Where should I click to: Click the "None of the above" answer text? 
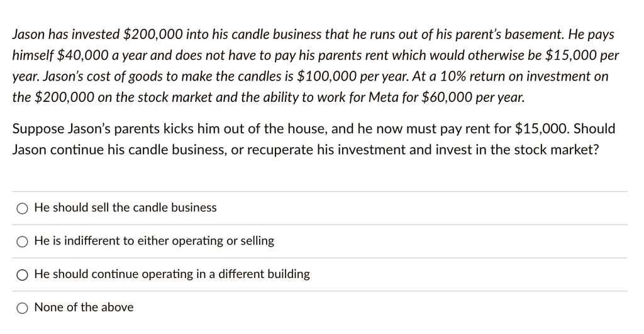pos(84,308)
